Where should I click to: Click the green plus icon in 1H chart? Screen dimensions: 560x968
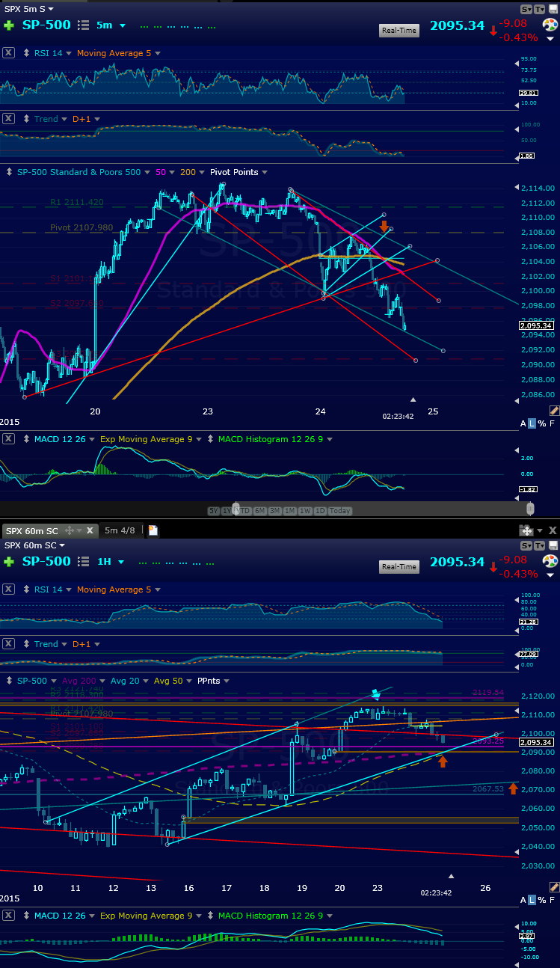coord(9,562)
